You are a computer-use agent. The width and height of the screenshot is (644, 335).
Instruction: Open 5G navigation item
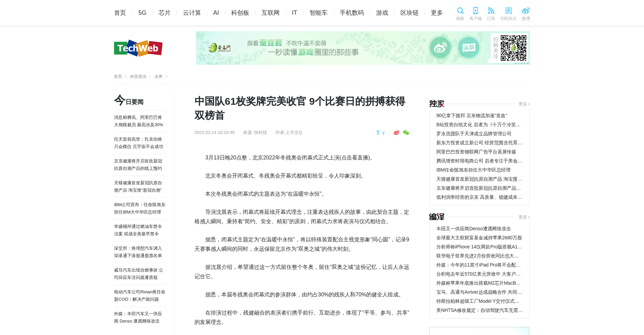pos(142,13)
